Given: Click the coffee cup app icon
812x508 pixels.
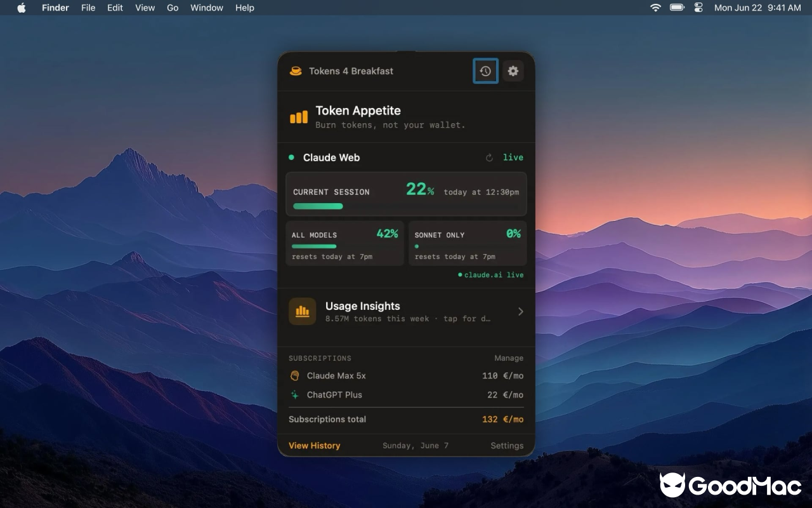Looking at the screenshot, I should (x=296, y=71).
